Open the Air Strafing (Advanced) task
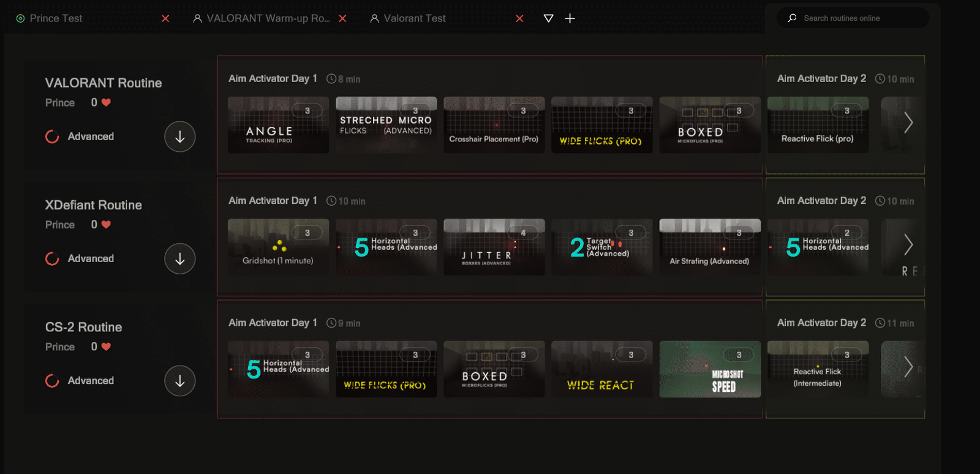980x474 pixels. (x=710, y=247)
